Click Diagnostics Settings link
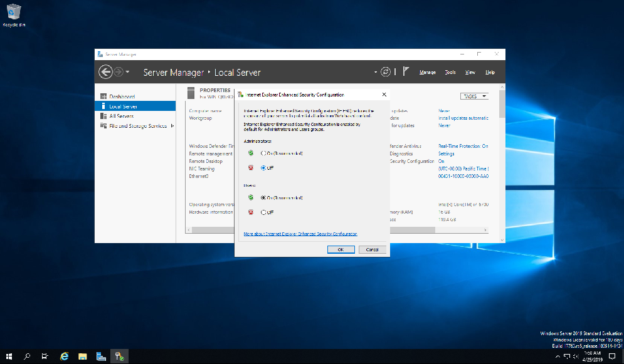 (446, 153)
